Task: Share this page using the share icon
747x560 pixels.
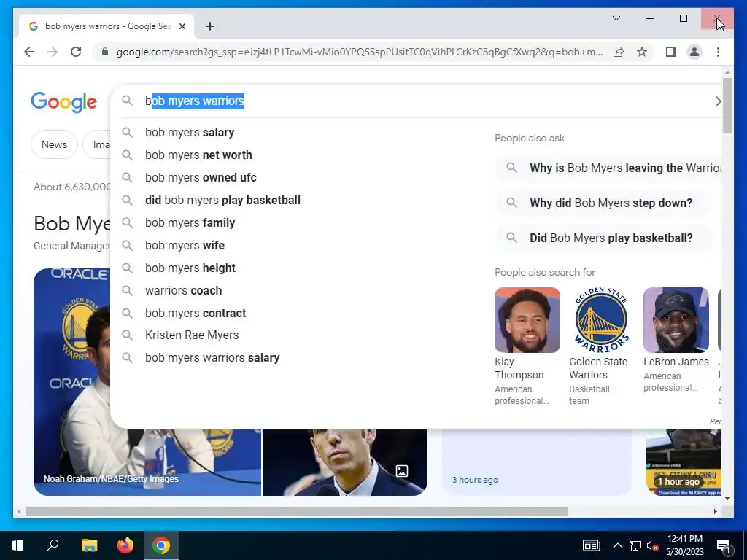Action: tap(619, 52)
